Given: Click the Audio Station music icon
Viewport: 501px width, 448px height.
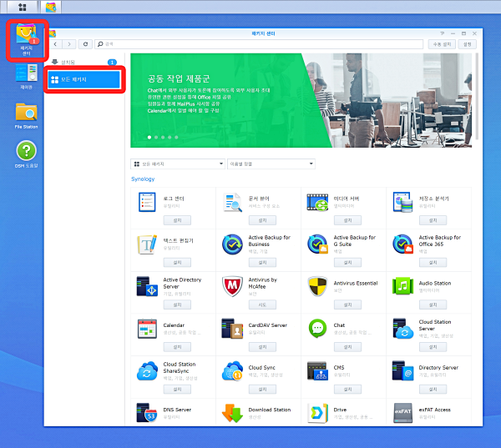Looking at the screenshot, I should click(402, 286).
